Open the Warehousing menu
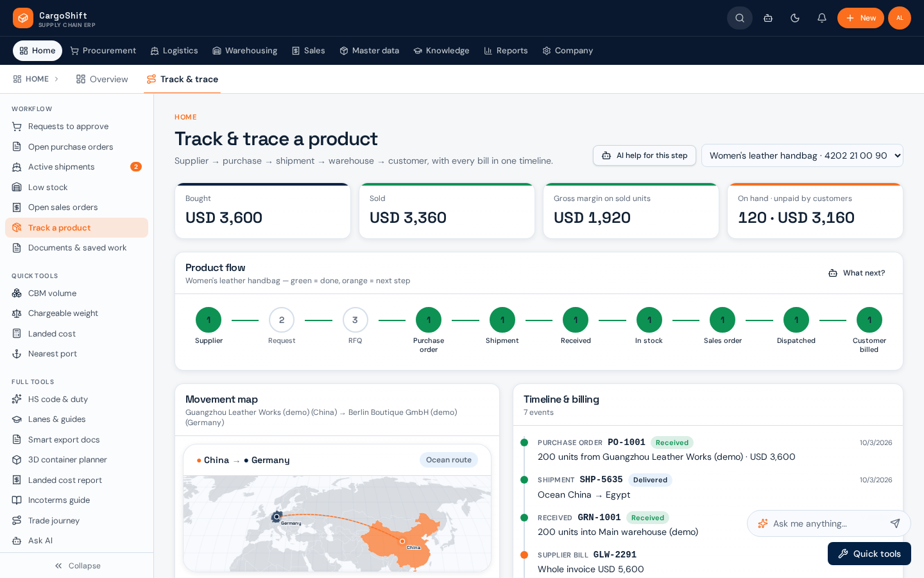 [x=244, y=51]
